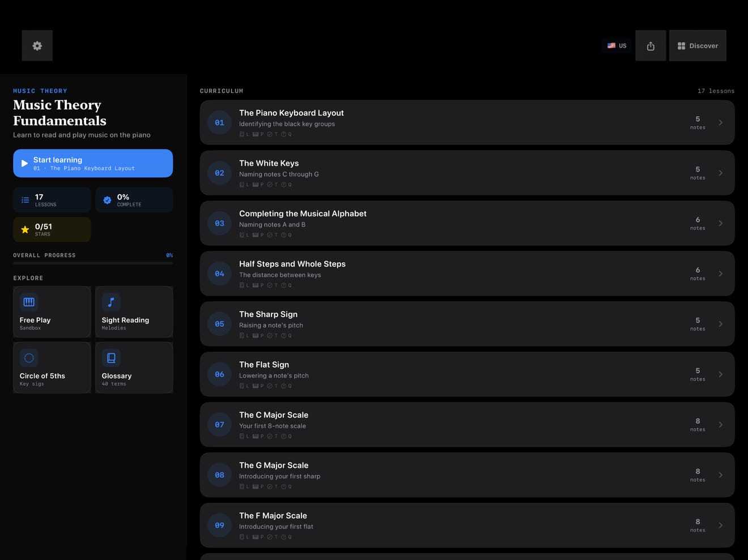Click the share icon button
Screen dimensions: 748x560
(651, 46)
